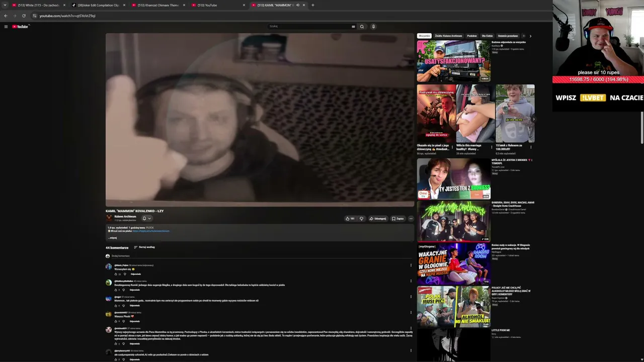Open menu for '15 latek z Rolexem' short
644x362 pixels.
531,147
